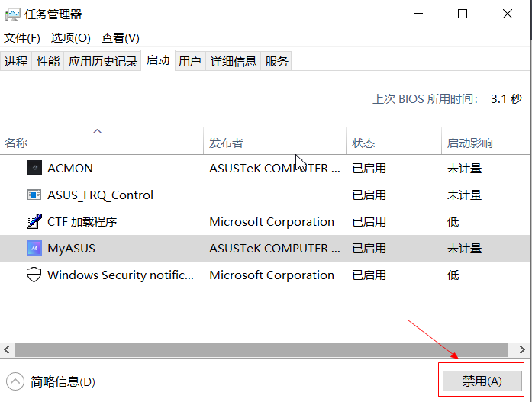
Task: Switch to the 进程 tab
Action: pyautogui.click(x=16, y=61)
